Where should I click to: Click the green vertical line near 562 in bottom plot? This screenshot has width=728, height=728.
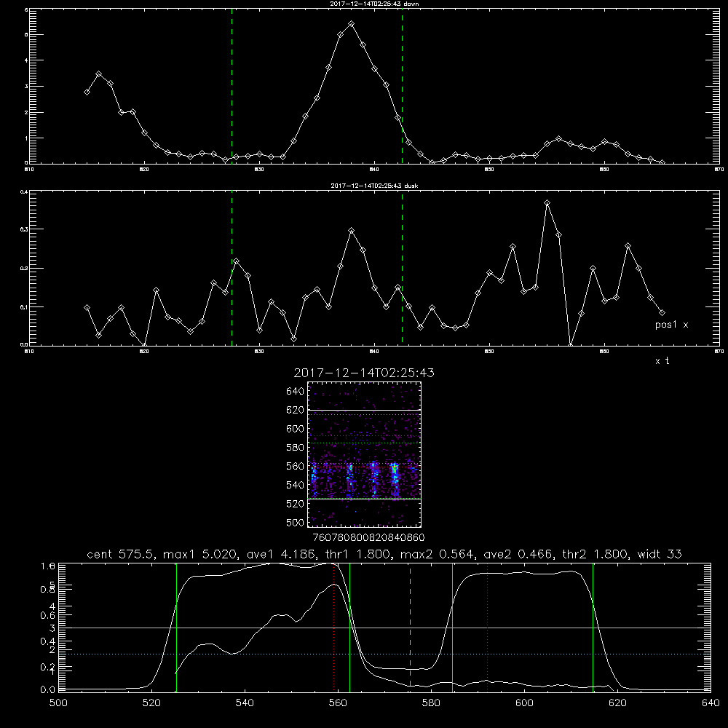(349, 627)
